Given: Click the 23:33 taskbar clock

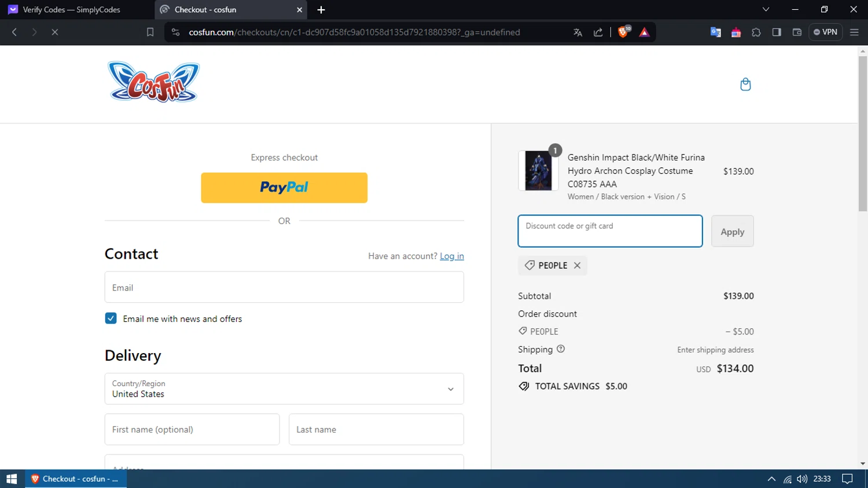Looking at the screenshot, I should click(822, 479).
